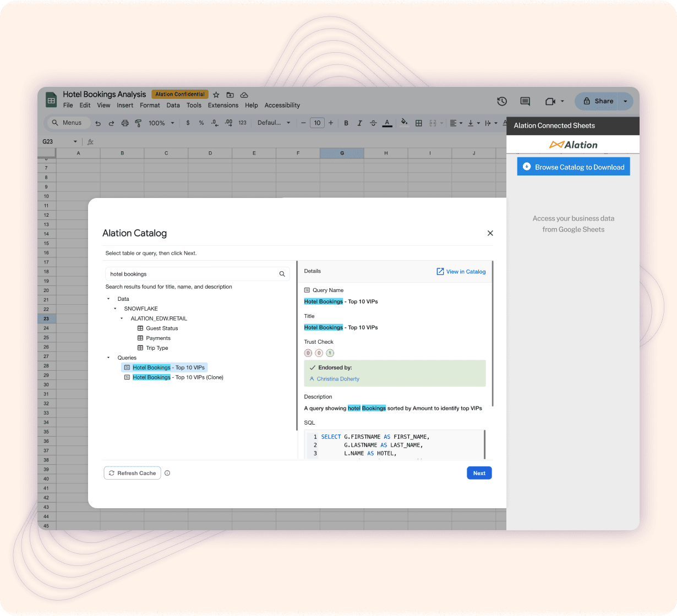Click the search magnifier in catalog search
Screen dimensions: 677x616
point(282,274)
